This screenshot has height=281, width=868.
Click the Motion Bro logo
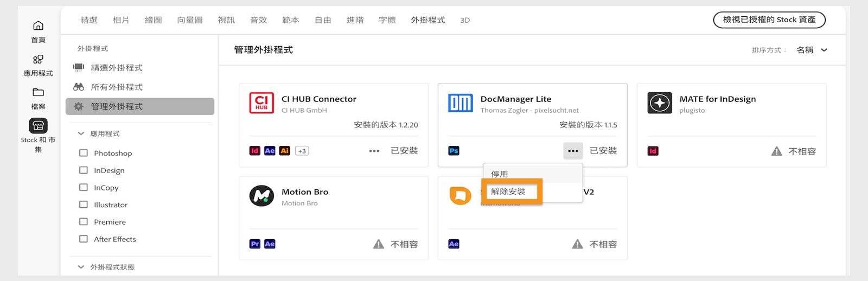(x=261, y=196)
